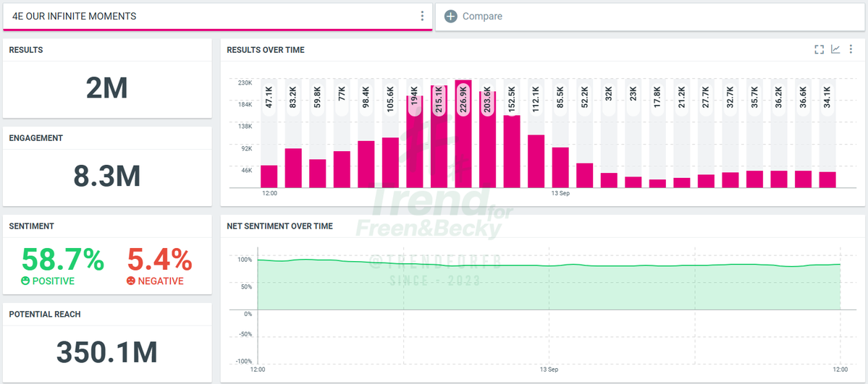The width and height of the screenshot is (868, 384).
Task: Switch chart type with line-chart icon
Action: (835, 50)
